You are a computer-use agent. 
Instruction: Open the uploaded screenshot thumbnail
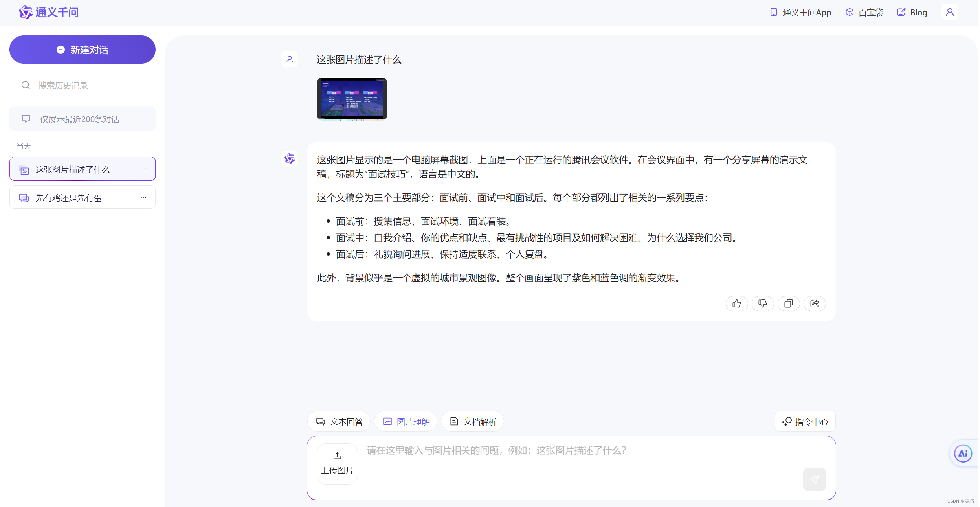351,99
